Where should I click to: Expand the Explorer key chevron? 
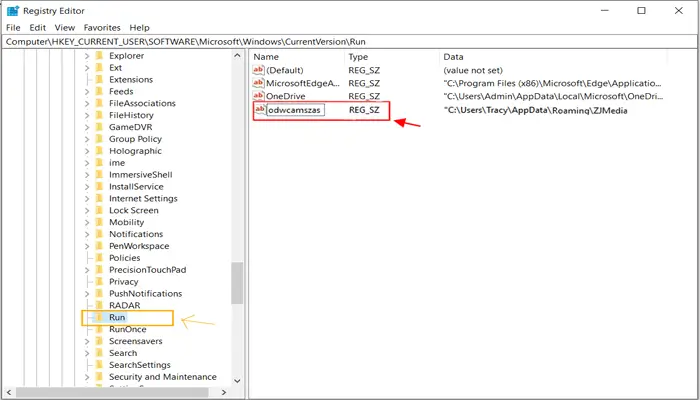click(x=87, y=56)
